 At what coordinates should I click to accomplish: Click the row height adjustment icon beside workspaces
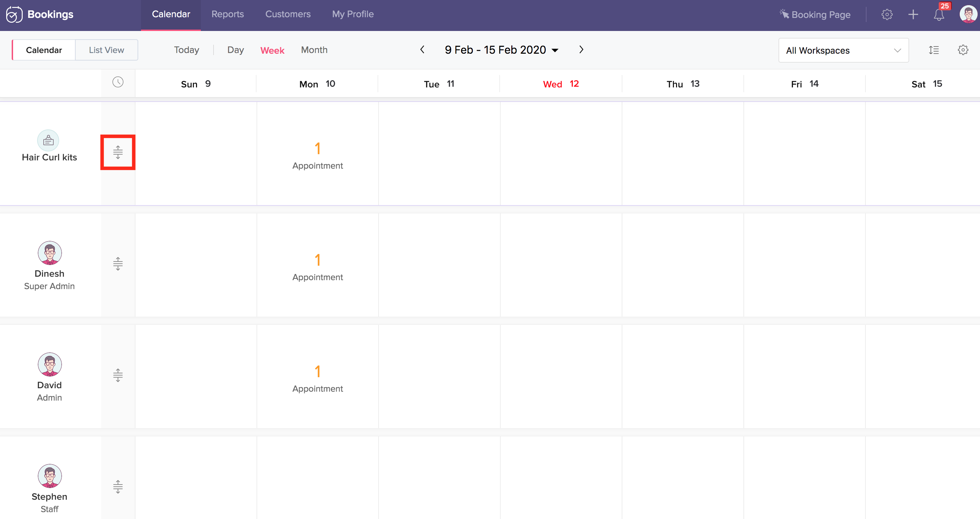[934, 50]
